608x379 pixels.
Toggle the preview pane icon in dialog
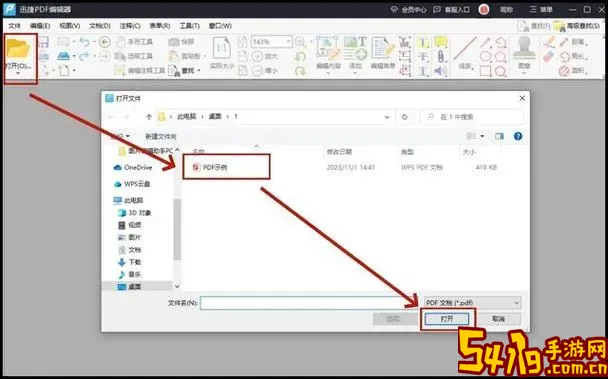click(x=499, y=136)
